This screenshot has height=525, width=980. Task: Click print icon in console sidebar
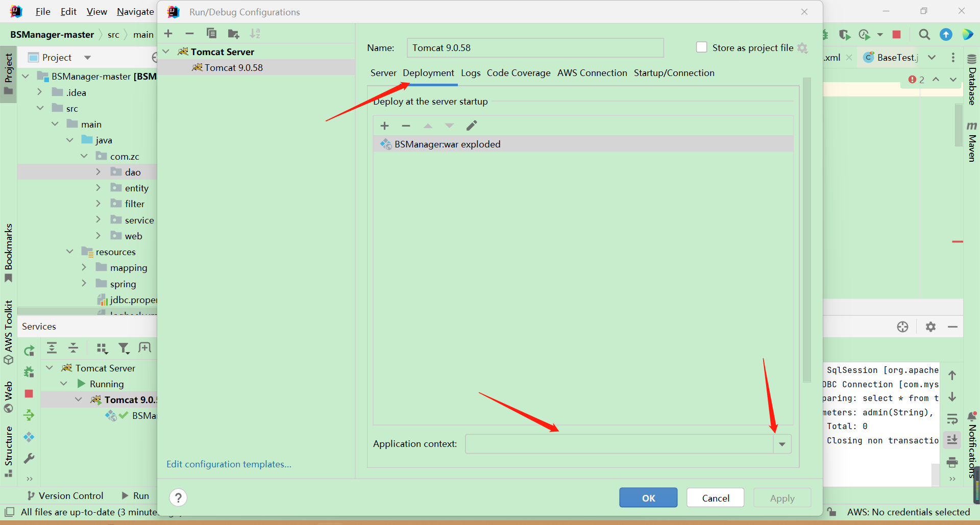coord(952,462)
